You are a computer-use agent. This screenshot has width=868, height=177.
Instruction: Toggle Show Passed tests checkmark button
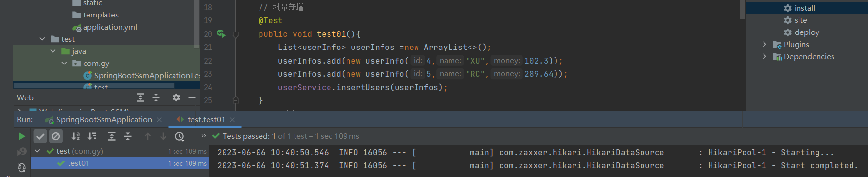[x=40, y=136]
